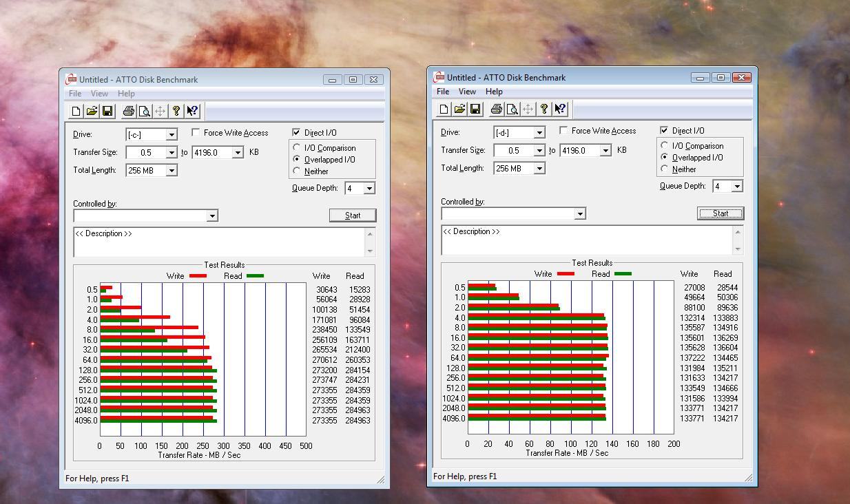This screenshot has width=850, height=504.
Task: Select I/O Comparison radio in left window
Action: [297, 147]
